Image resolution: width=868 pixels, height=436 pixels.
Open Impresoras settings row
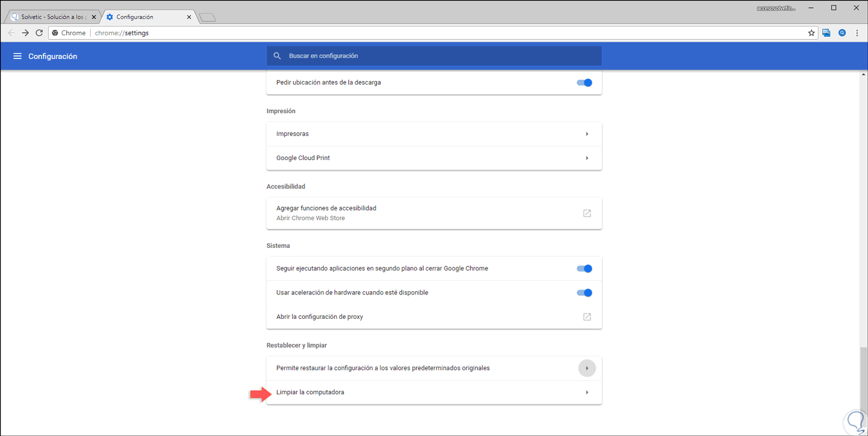coord(434,134)
